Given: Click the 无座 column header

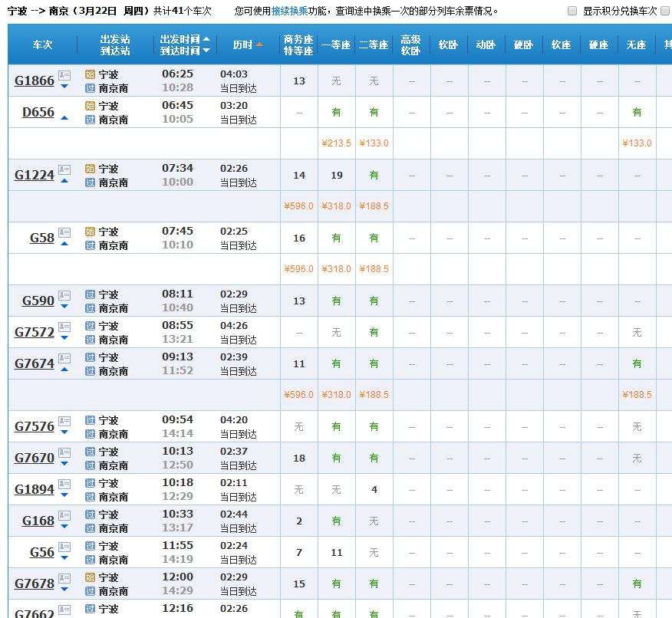Looking at the screenshot, I should tap(636, 44).
